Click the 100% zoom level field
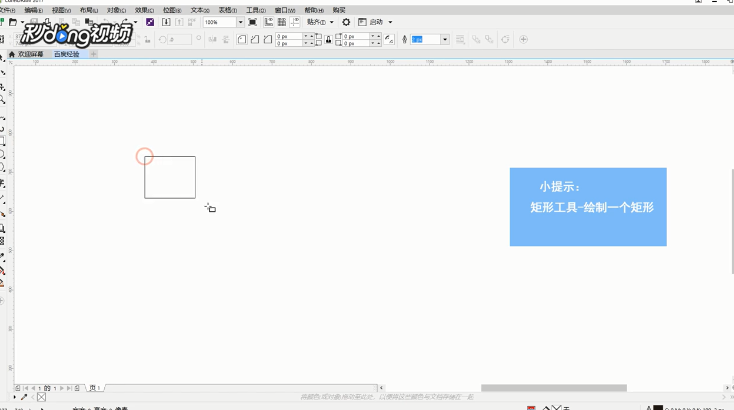The width and height of the screenshot is (734, 410). point(220,22)
